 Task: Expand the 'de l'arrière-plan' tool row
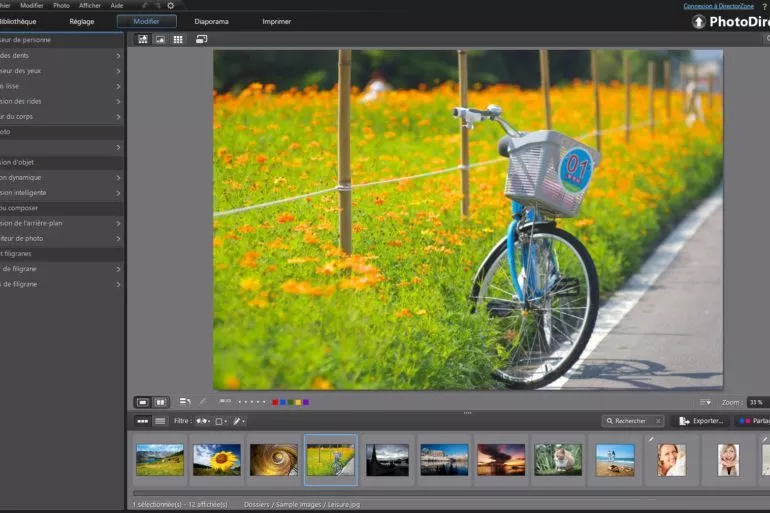[61, 223]
